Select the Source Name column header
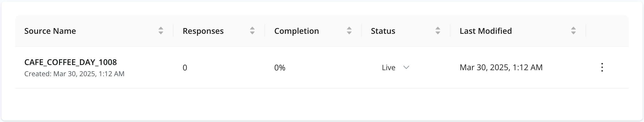The width and height of the screenshot is (644, 122). coord(50,31)
